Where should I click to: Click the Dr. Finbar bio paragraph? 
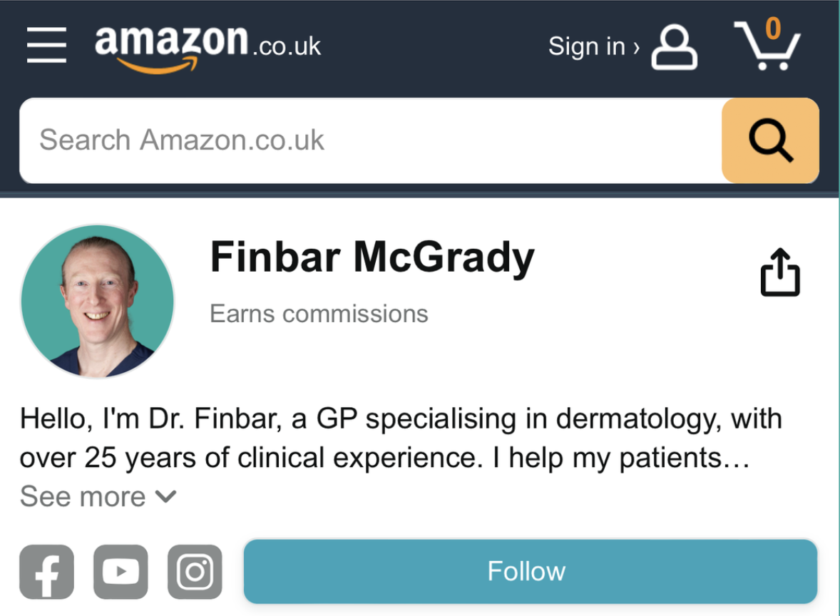pos(399,438)
